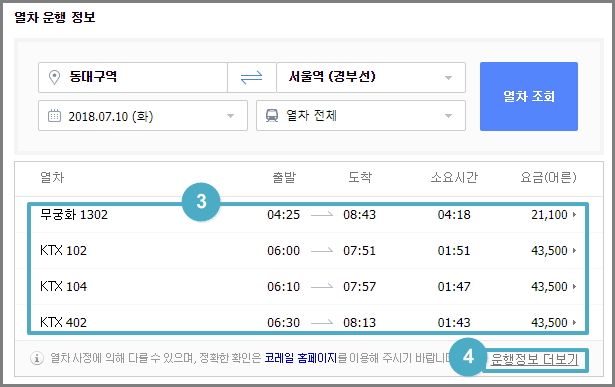The width and height of the screenshot is (615, 387).
Task: Open fare details arrow for KTX 102
Action: 574,250
